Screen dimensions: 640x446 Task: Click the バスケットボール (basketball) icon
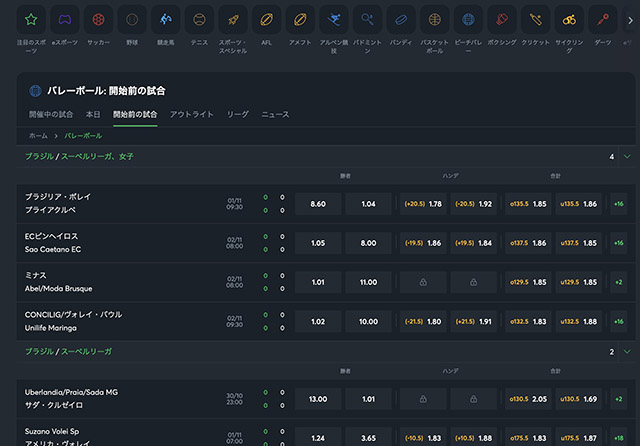pyautogui.click(x=434, y=19)
